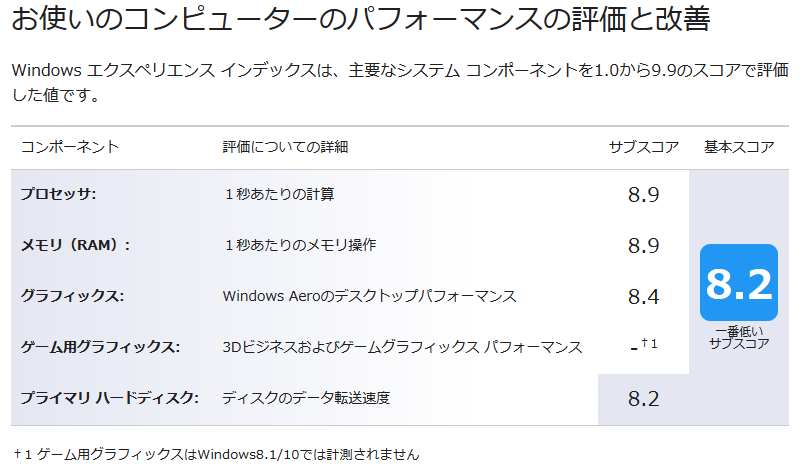
Task: Select the プライマリ ハードディスク label
Action: [x=110, y=398]
